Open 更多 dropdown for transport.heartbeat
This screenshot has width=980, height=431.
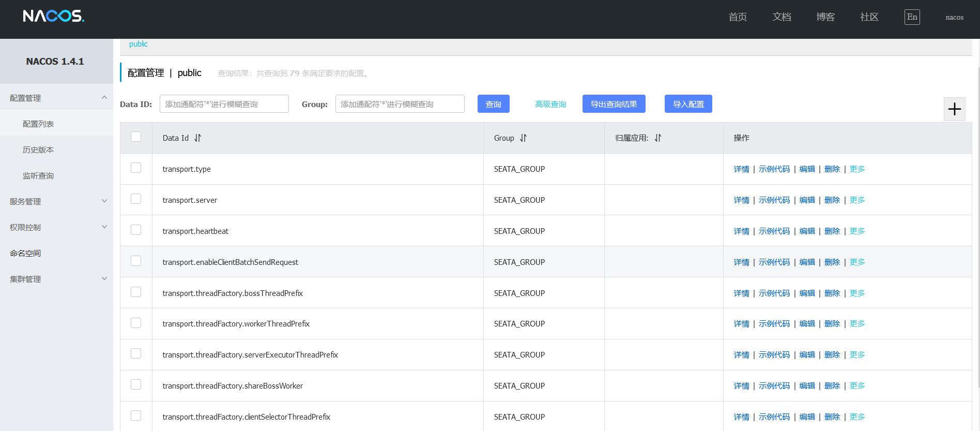coord(857,231)
